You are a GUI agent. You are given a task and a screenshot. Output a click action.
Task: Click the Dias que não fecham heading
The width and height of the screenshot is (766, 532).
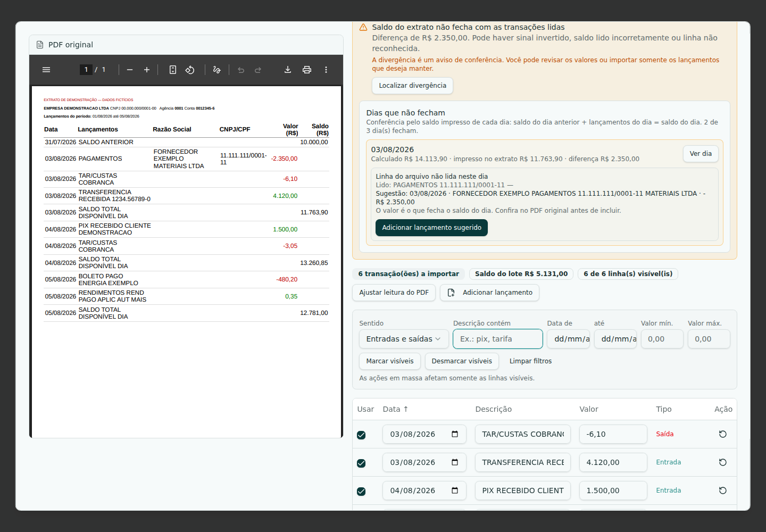point(405,113)
